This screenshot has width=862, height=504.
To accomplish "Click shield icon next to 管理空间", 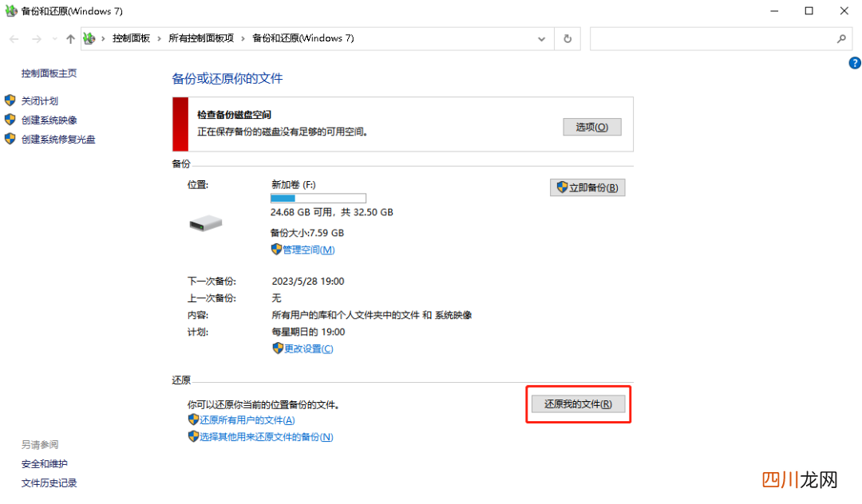I will point(276,250).
